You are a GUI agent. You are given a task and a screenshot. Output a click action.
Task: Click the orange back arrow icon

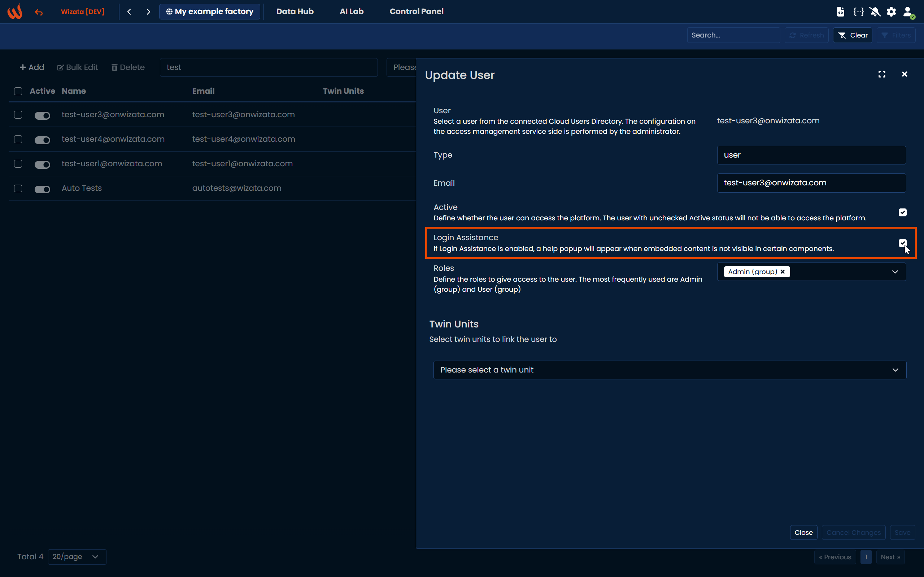click(39, 12)
